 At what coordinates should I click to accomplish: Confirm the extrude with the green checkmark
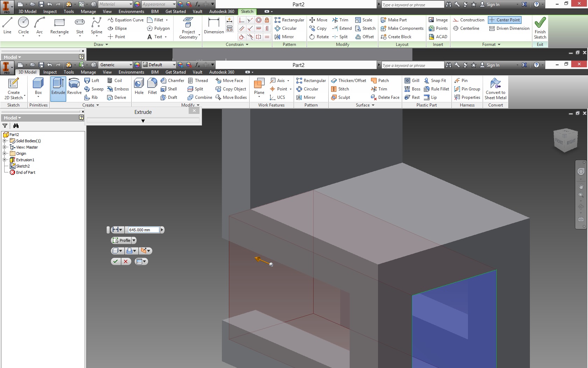(x=115, y=261)
